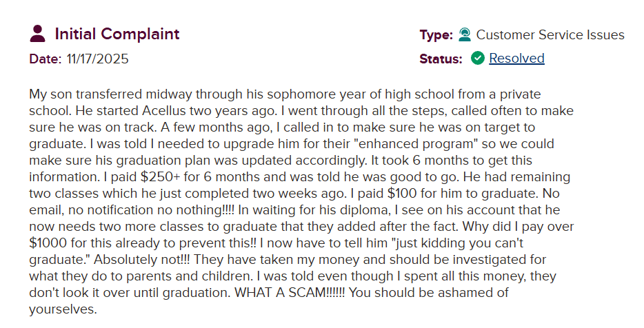Click the WHAT A SCAM text
This screenshot has height=328, width=644.
pos(281,293)
